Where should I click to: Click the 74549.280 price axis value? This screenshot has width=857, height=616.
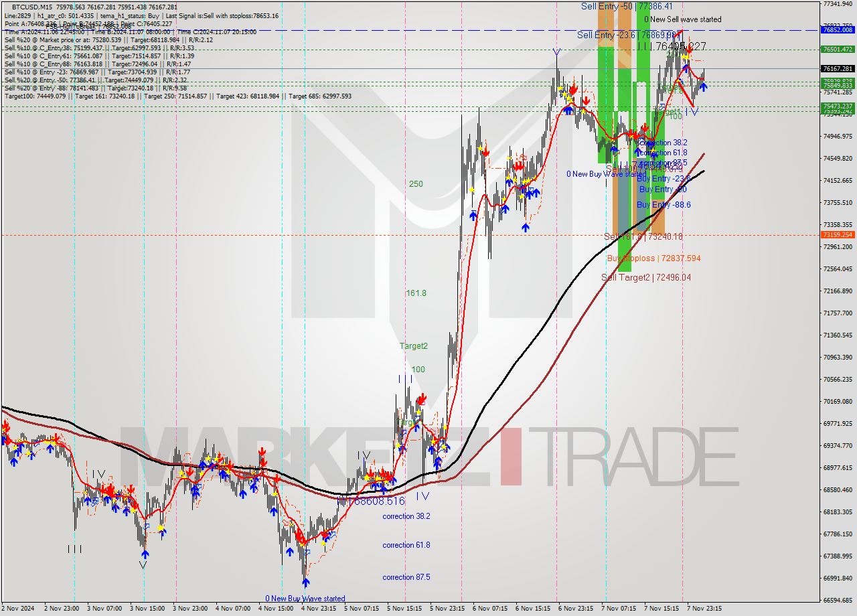(838, 159)
